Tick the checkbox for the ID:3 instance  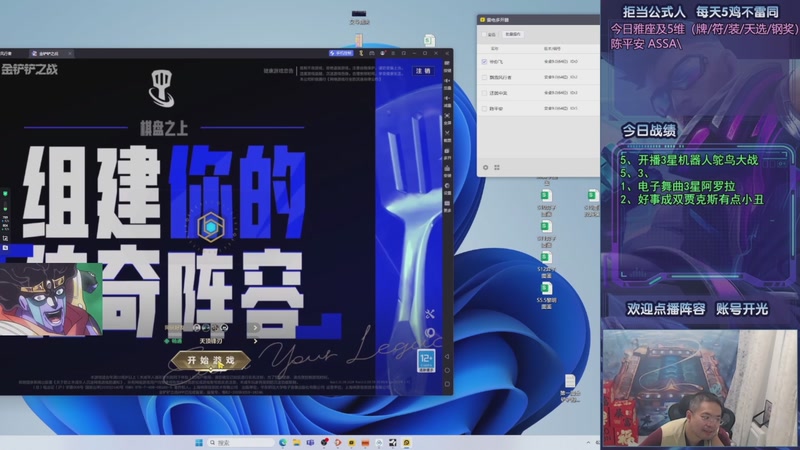pyautogui.click(x=484, y=93)
